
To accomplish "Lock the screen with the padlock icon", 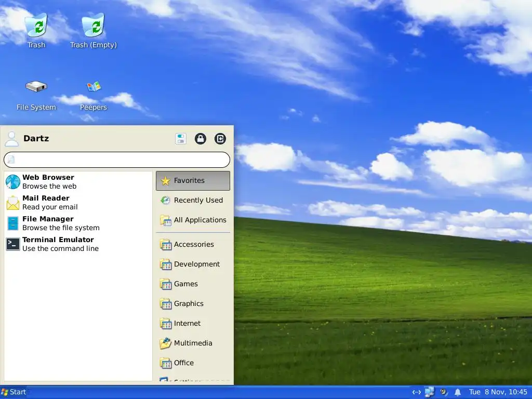I will click(x=201, y=139).
